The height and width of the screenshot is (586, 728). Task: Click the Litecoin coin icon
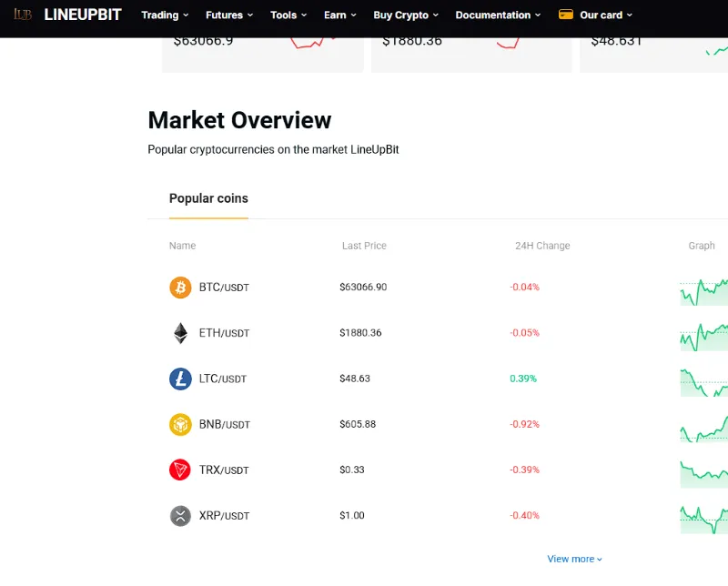coord(180,379)
